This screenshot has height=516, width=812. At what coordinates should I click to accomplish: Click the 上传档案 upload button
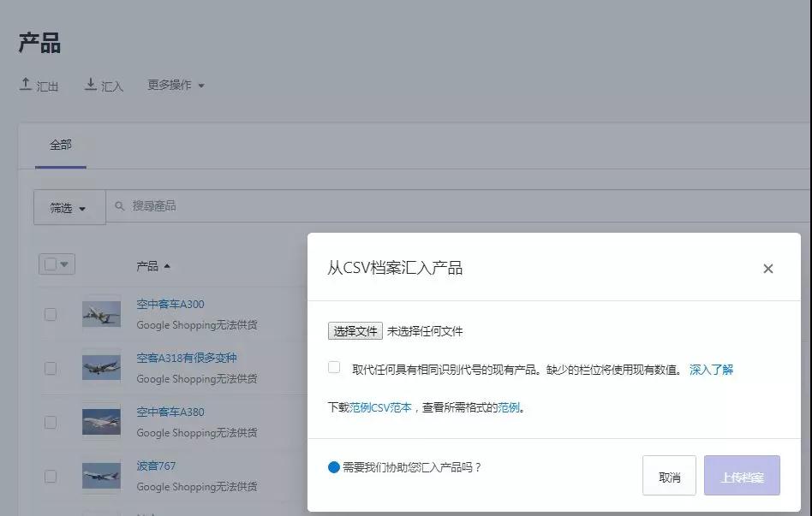point(741,476)
